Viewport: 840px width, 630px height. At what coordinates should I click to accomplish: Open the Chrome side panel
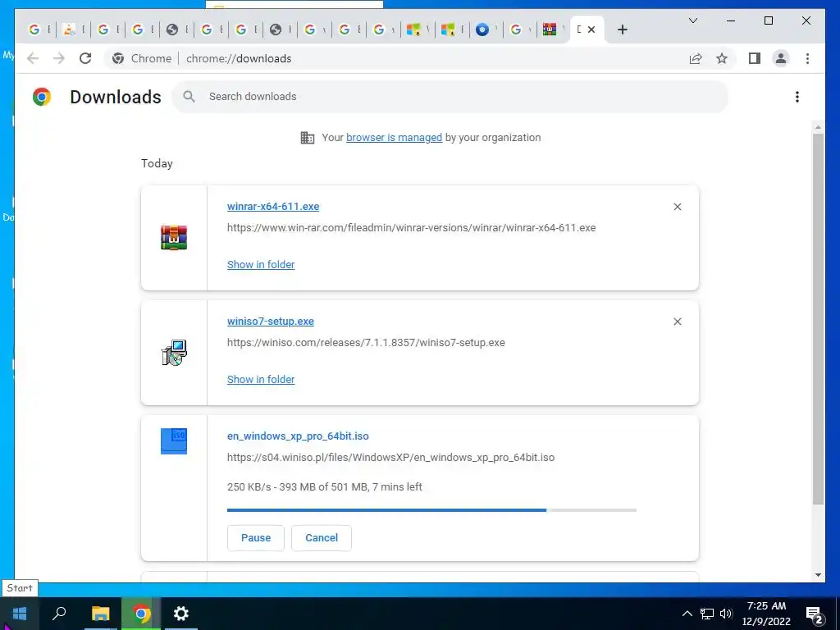(755, 58)
